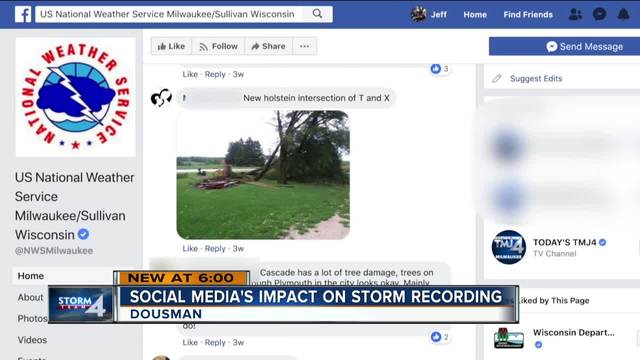Select Videos tab in page sidebar
Image resolution: width=640 pixels, height=360 pixels.
(x=32, y=340)
